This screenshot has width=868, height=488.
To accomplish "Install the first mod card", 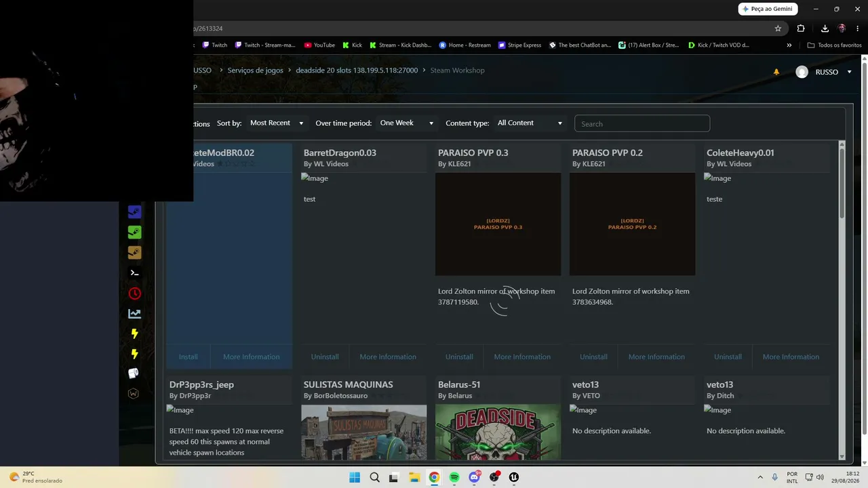I will pyautogui.click(x=189, y=357).
